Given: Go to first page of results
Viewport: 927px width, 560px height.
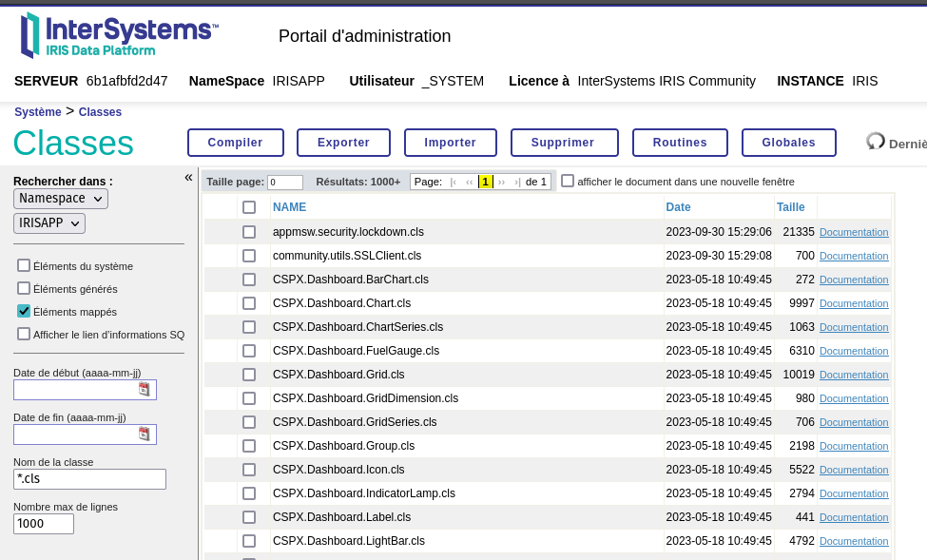Looking at the screenshot, I should 454,182.
